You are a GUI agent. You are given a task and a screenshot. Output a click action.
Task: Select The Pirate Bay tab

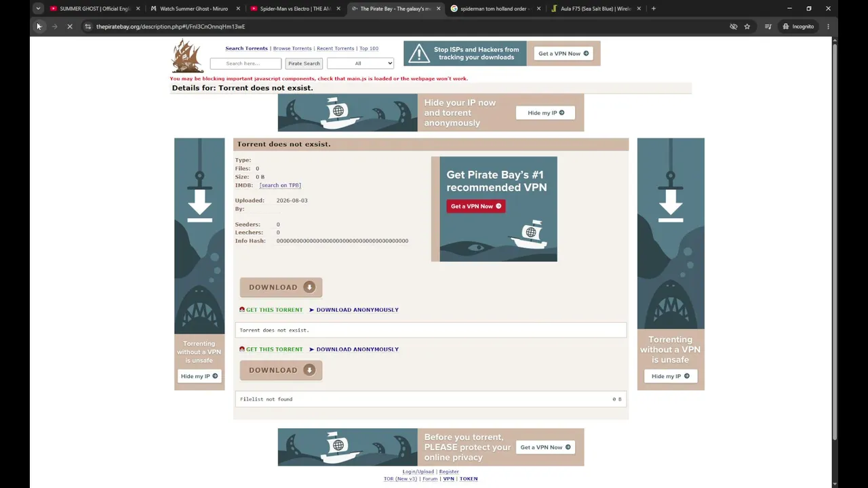(x=396, y=9)
